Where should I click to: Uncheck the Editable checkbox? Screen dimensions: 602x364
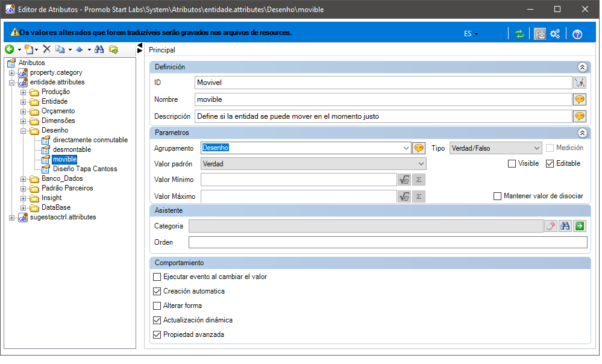[550, 163]
